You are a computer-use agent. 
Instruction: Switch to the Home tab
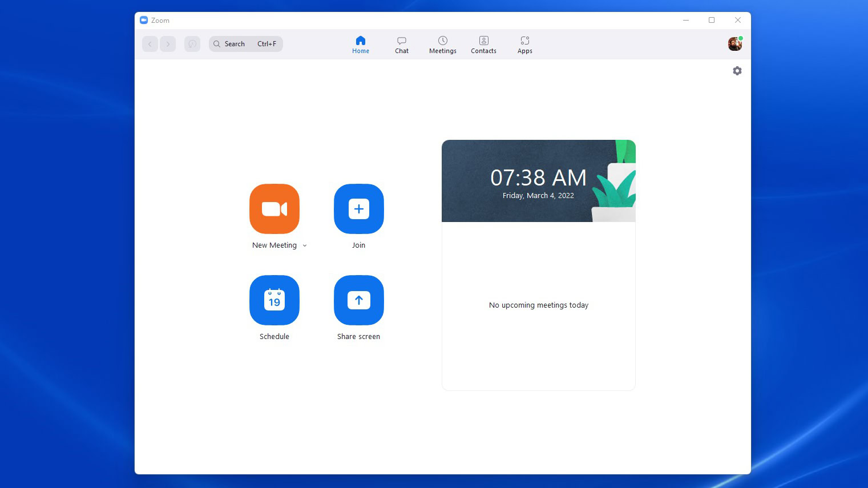click(361, 45)
